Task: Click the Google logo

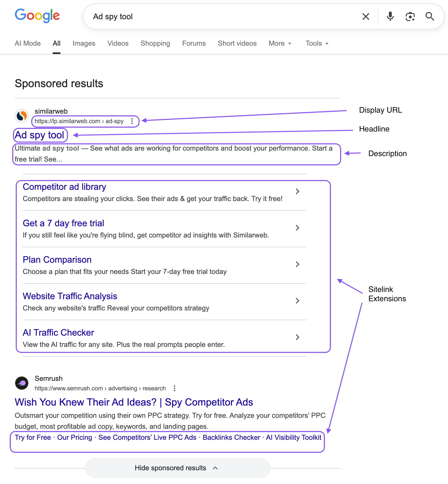Action: pos(37,15)
